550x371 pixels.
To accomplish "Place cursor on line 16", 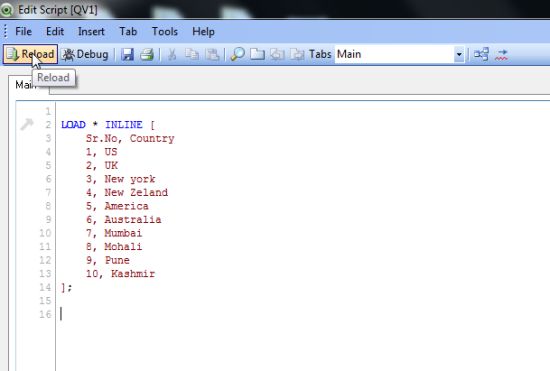I will point(61,314).
